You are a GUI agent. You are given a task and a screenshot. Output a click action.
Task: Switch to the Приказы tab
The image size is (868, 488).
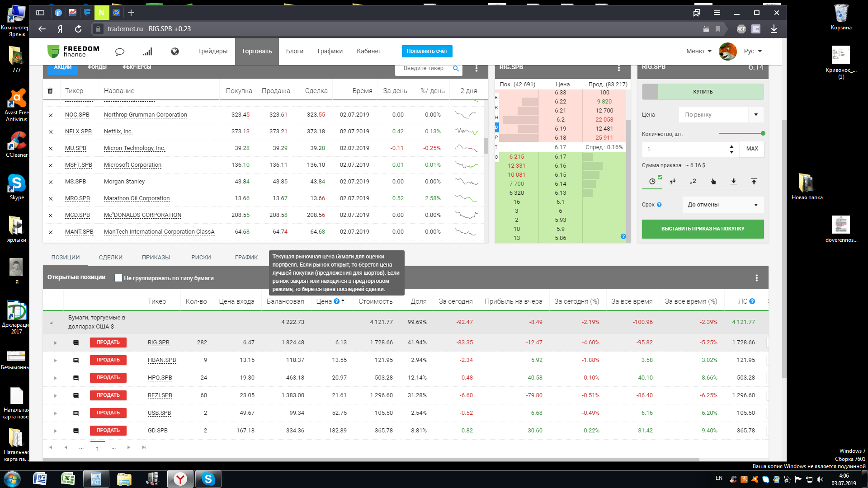click(x=156, y=258)
